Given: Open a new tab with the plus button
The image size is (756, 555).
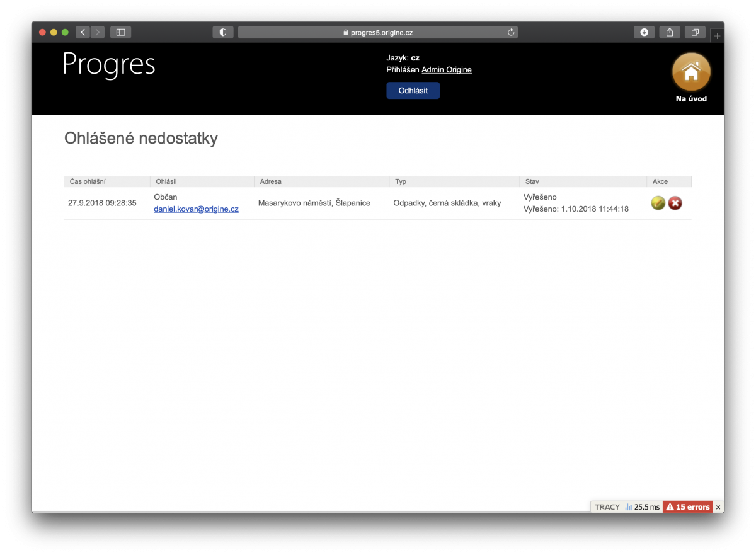Looking at the screenshot, I should (x=717, y=35).
